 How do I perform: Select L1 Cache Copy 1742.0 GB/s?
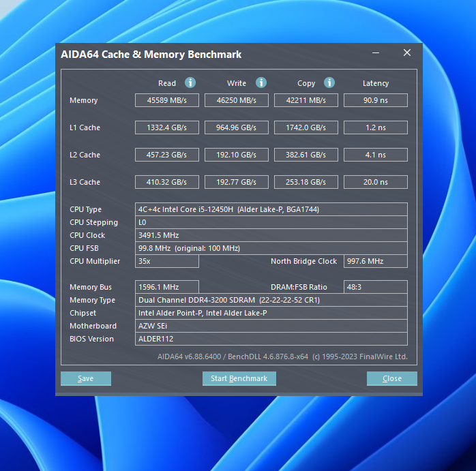[306, 127]
